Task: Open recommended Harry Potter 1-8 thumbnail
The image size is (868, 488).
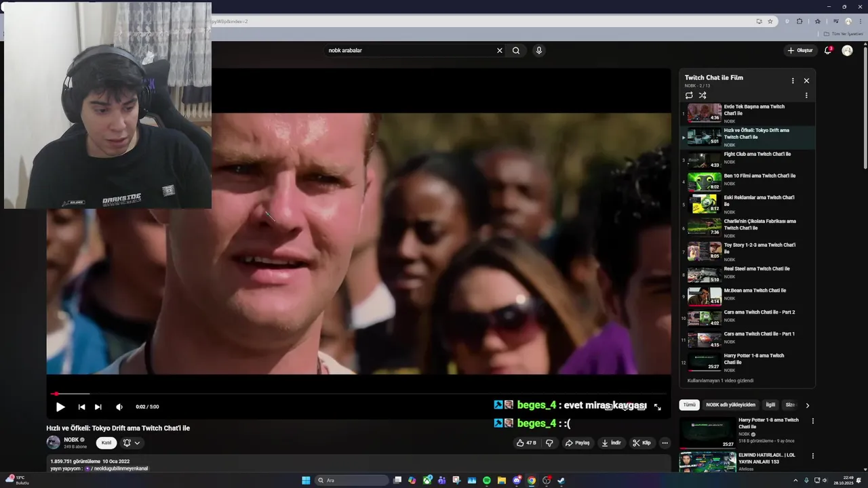Action: 708,432
